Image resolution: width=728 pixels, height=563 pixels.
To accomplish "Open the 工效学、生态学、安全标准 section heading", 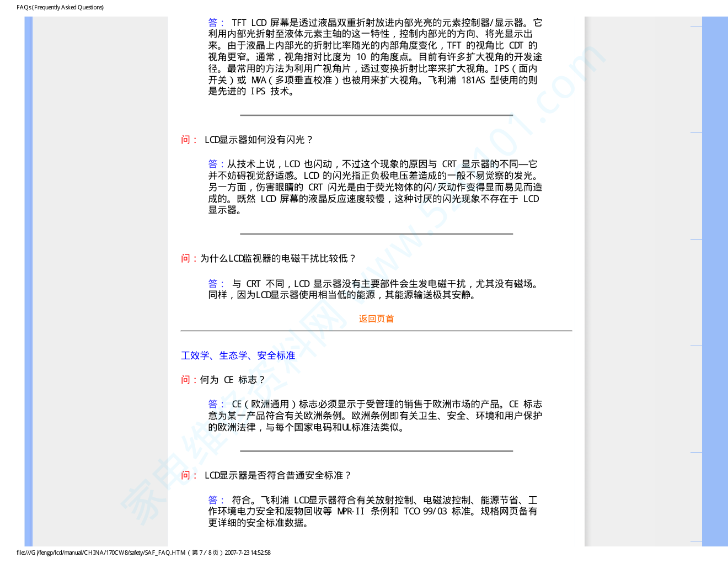I will click(x=238, y=355).
